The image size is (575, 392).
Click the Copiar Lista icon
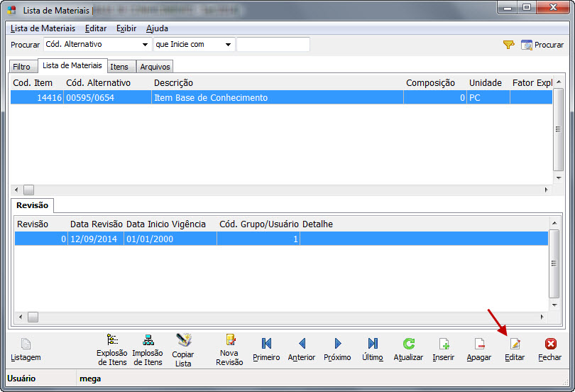coord(183,340)
